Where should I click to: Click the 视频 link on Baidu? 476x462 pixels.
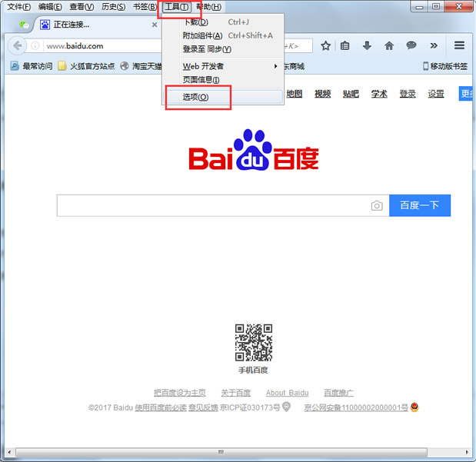coord(322,94)
